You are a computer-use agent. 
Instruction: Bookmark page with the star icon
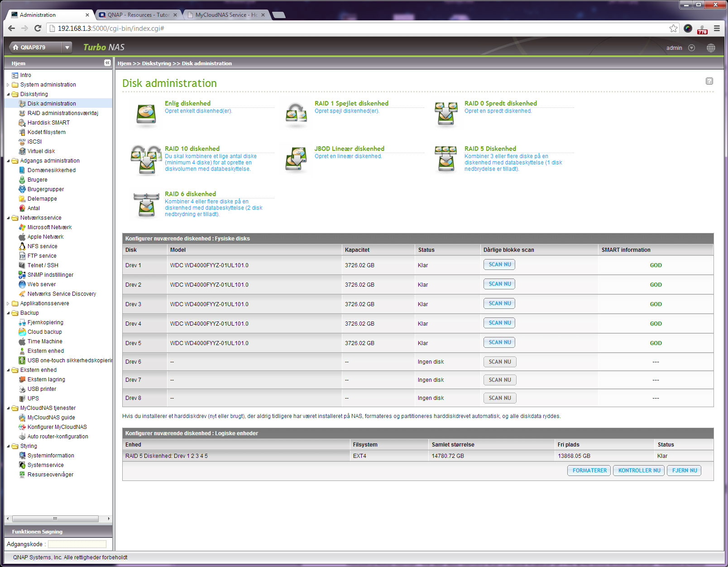pyautogui.click(x=673, y=29)
